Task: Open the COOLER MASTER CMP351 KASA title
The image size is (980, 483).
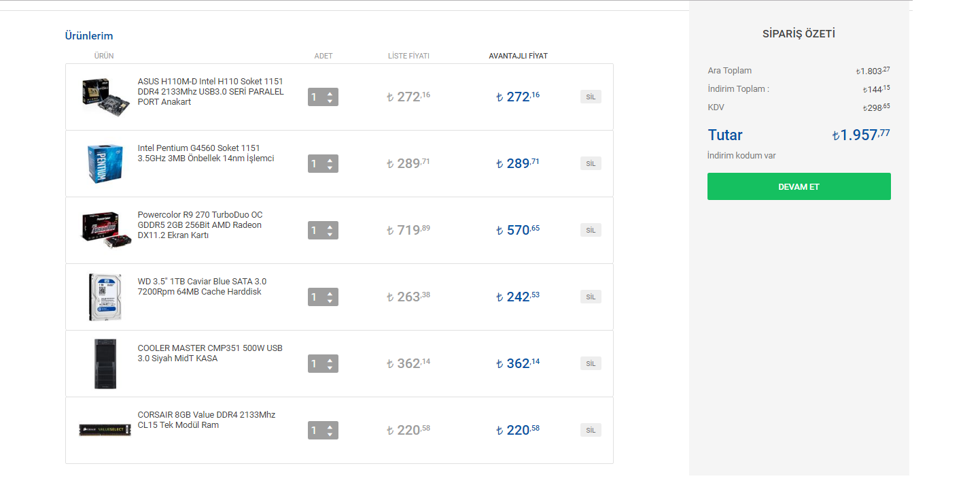Action: pos(210,353)
